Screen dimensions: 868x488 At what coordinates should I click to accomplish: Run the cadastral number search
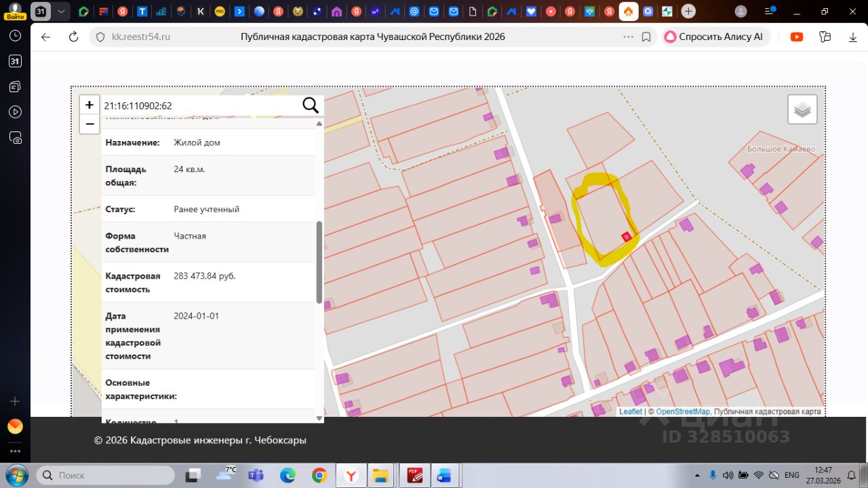(311, 105)
